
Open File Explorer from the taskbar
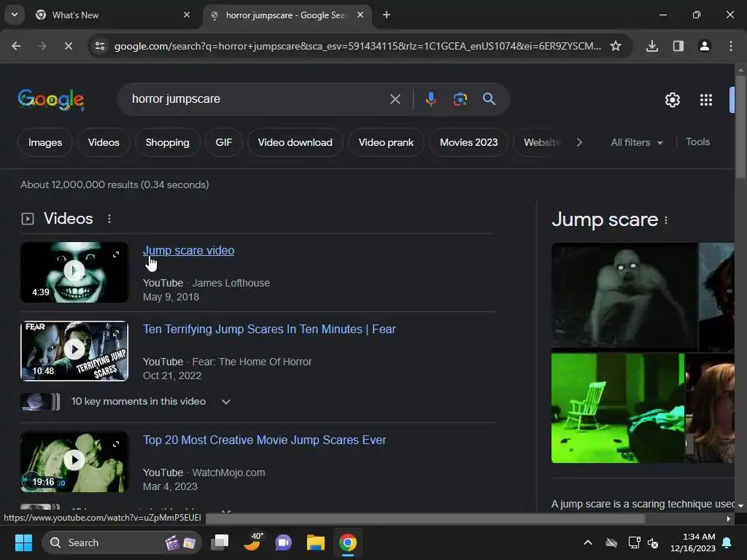[315, 542]
